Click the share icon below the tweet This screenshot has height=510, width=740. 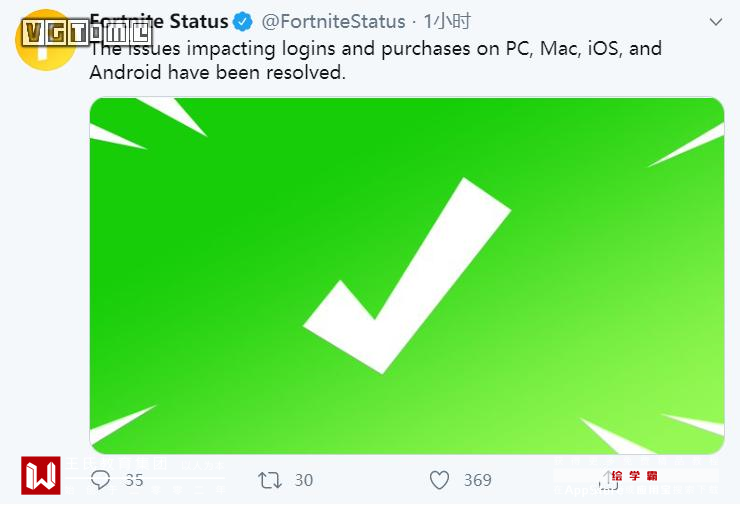click(607, 480)
